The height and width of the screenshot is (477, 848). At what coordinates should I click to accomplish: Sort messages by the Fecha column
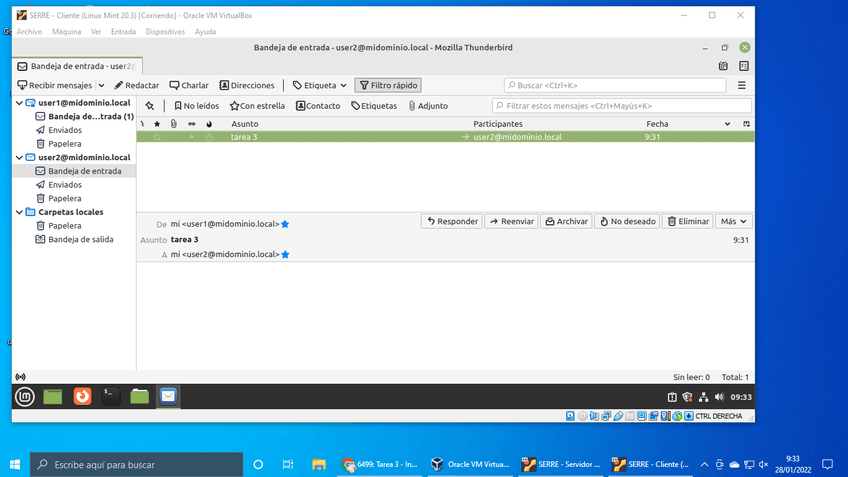coord(657,124)
